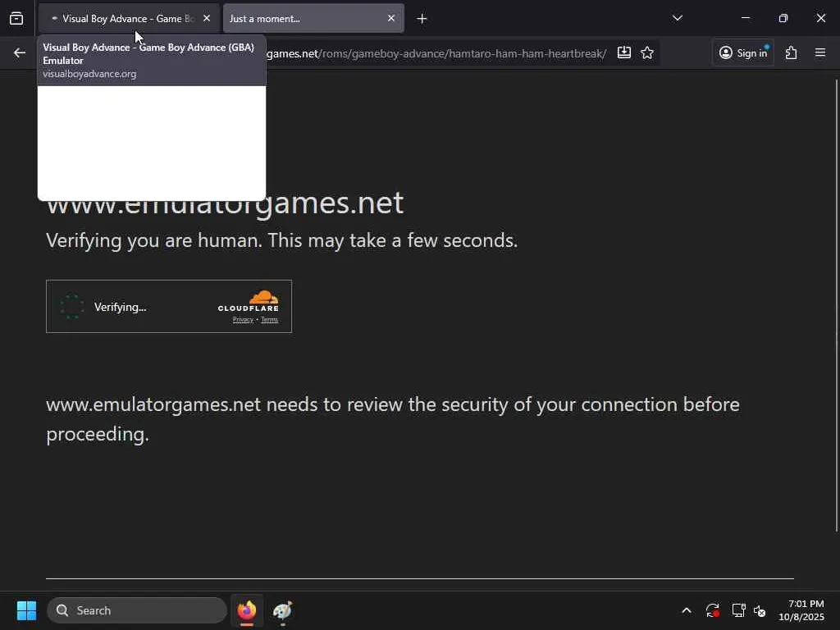This screenshot has width=840, height=630.
Task: Close the Just a moment tab
Action: point(391,18)
